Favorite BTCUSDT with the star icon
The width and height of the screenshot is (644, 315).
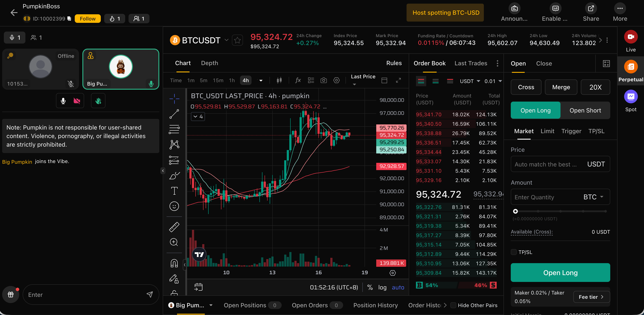tap(237, 40)
